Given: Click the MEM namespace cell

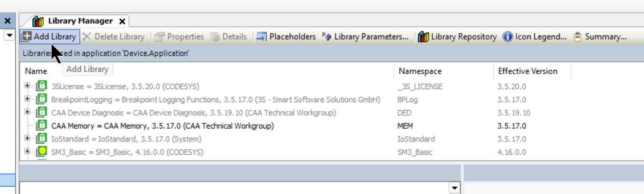Looking at the screenshot, I should click(405, 126).
